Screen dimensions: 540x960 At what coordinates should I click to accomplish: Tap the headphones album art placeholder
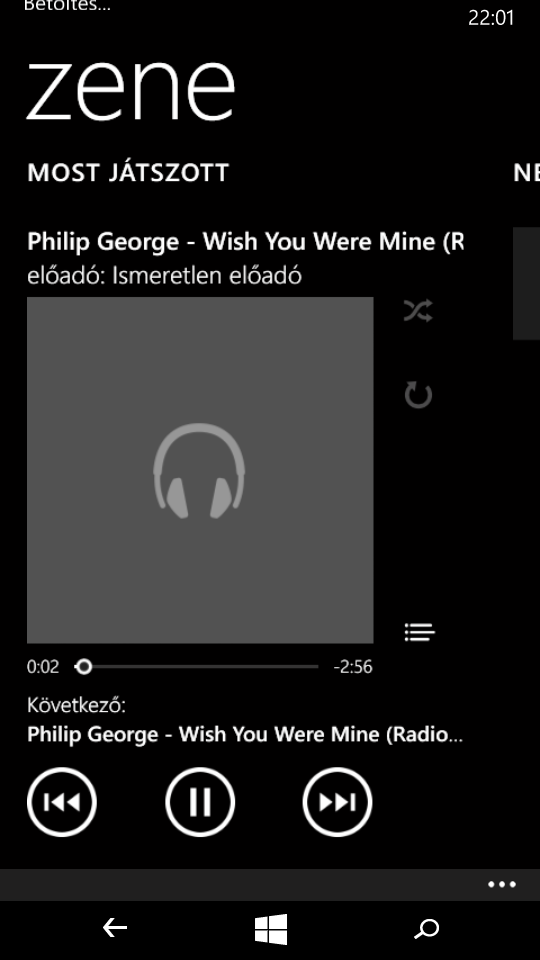coord(200,470)
